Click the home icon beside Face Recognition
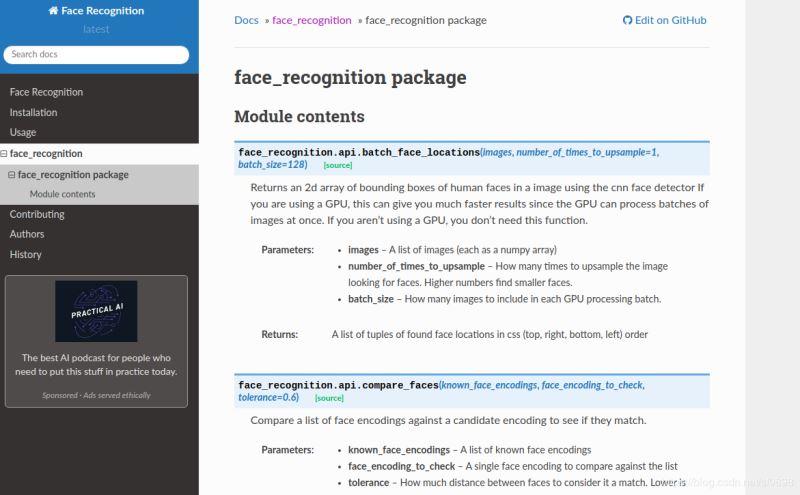This screenshot has width=800, height=495. coord(53,11)
